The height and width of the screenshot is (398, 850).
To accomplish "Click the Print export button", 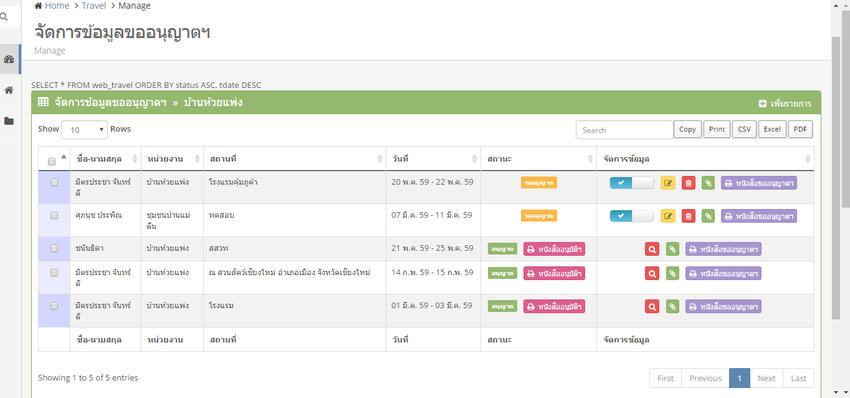I will (x=717, y=130).
